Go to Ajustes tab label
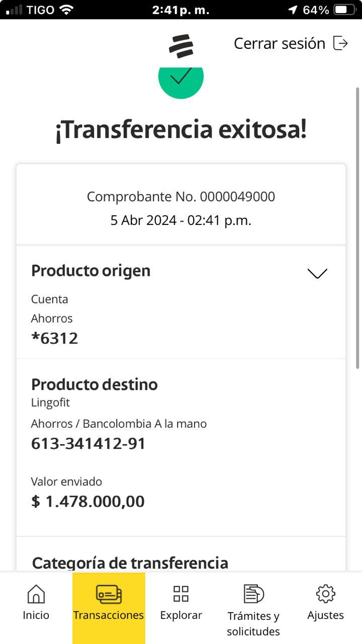362x644 pixels. pos(326,615)
